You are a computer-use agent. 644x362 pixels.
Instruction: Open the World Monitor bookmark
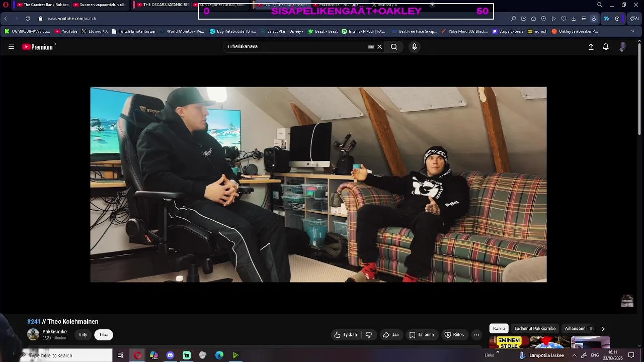tap(182, 31)
